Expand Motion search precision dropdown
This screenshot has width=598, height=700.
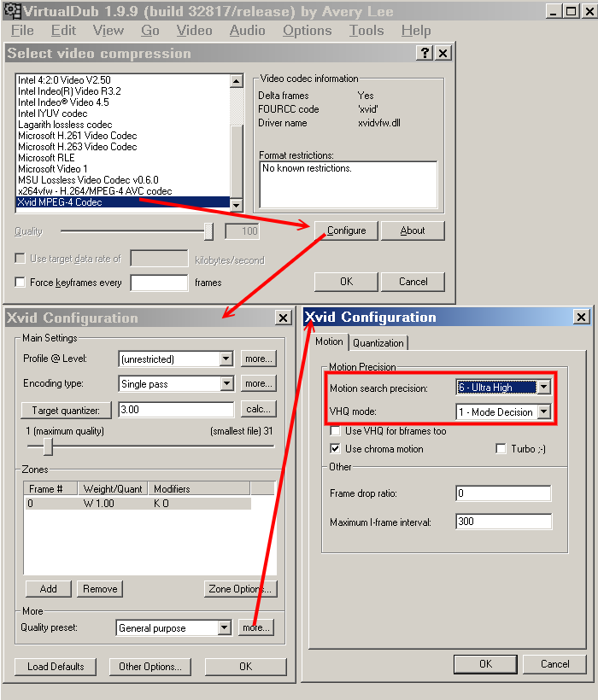pyautogui.click(x=544, y=387)
